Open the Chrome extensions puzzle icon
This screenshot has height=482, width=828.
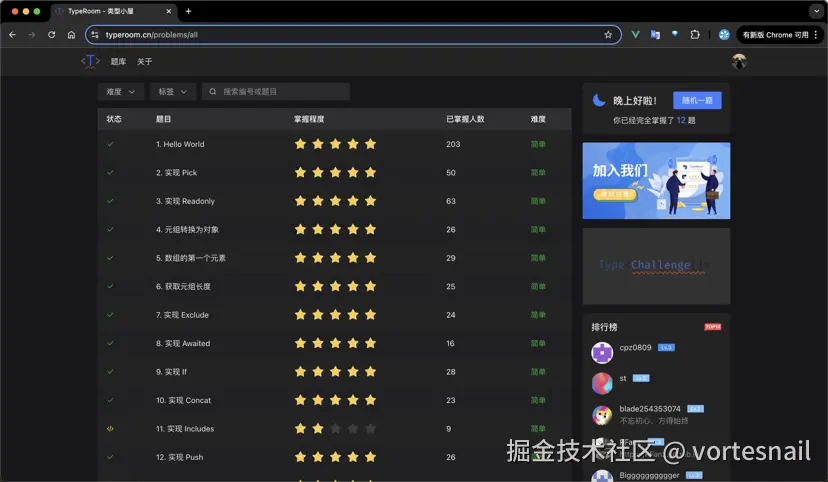[x=695, y=34]
